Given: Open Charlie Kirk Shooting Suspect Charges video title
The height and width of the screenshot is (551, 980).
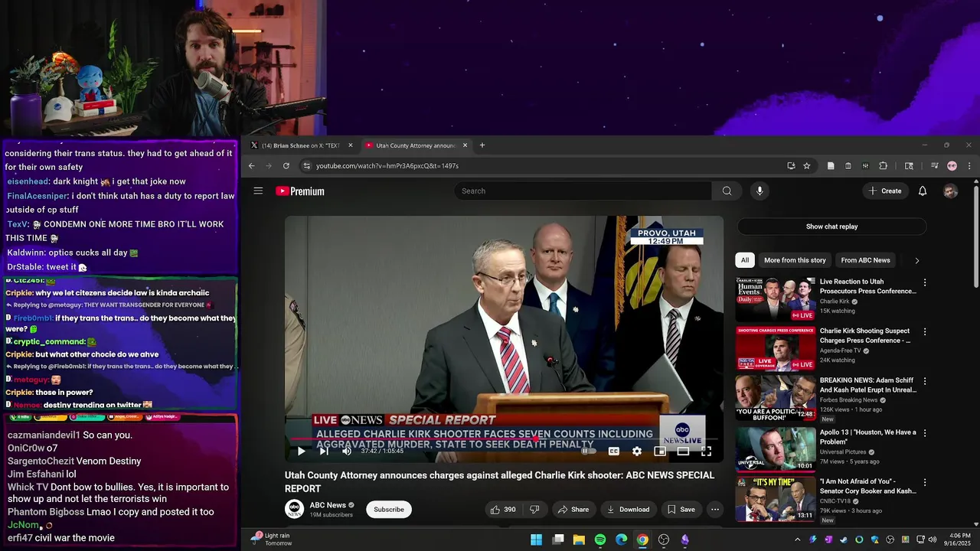Looking at the screenshot, I should tap(865, 336).
